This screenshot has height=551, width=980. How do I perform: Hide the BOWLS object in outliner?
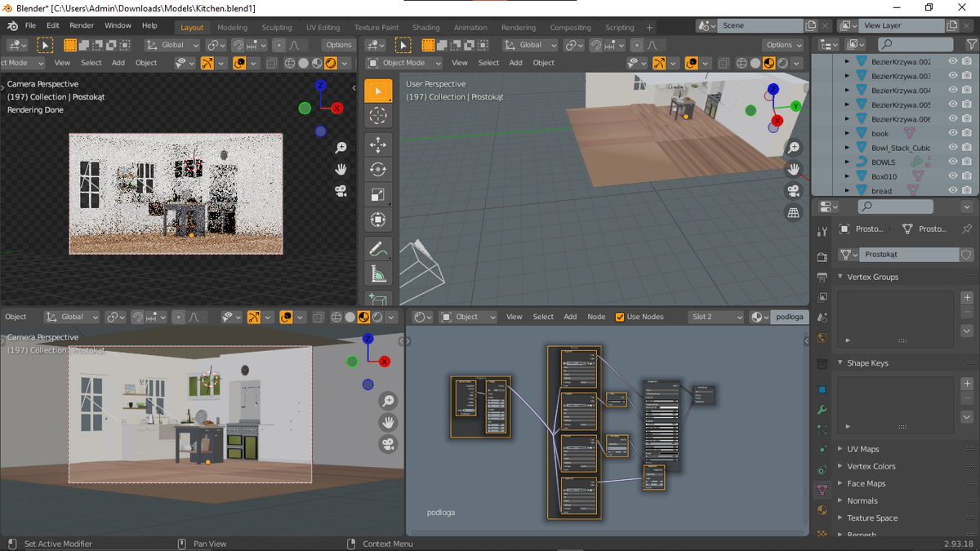(x=953, y=162)
